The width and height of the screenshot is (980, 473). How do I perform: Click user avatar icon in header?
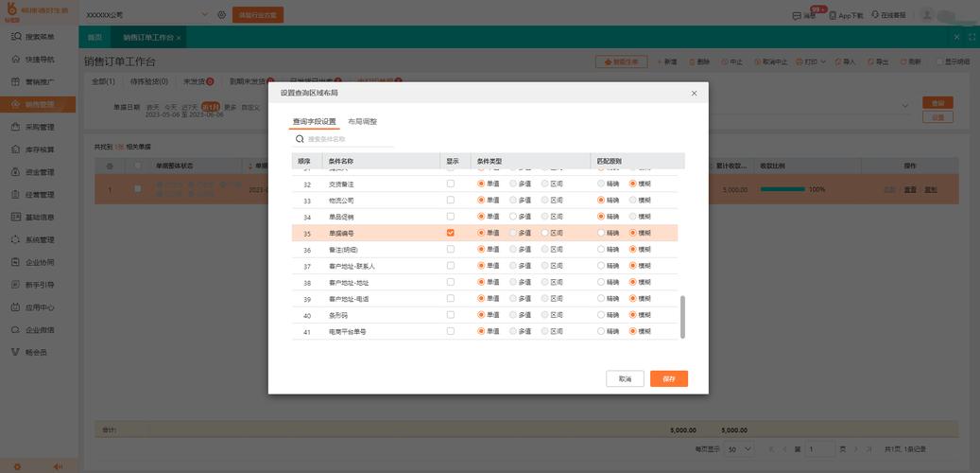click(927, 14)
